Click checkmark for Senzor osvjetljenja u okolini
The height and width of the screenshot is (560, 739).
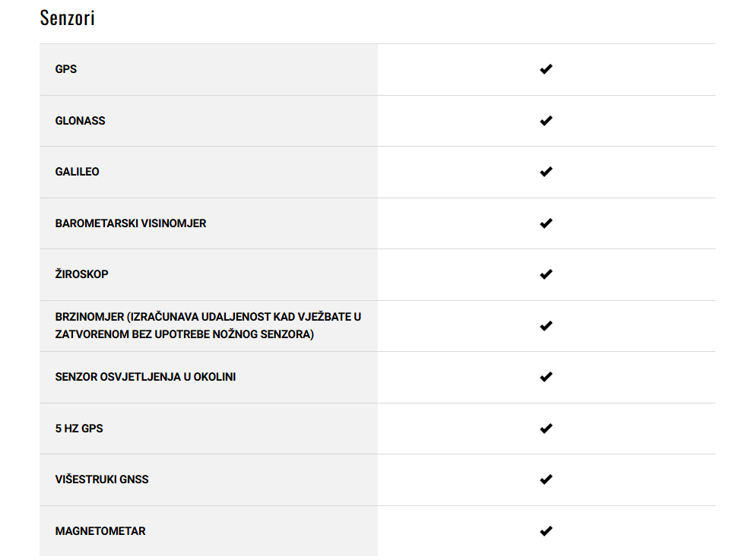pyautogui.click(x=546, y=377)
